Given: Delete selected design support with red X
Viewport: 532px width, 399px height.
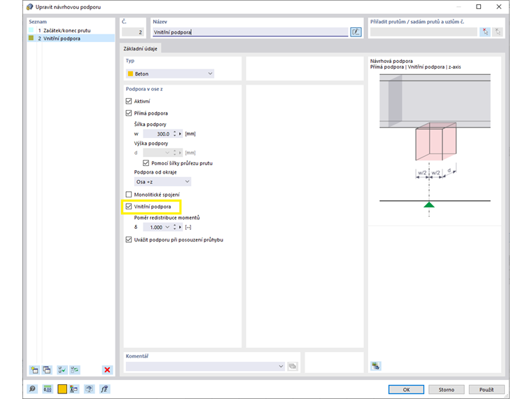Looking at the screenshot, I should point(107,370).
